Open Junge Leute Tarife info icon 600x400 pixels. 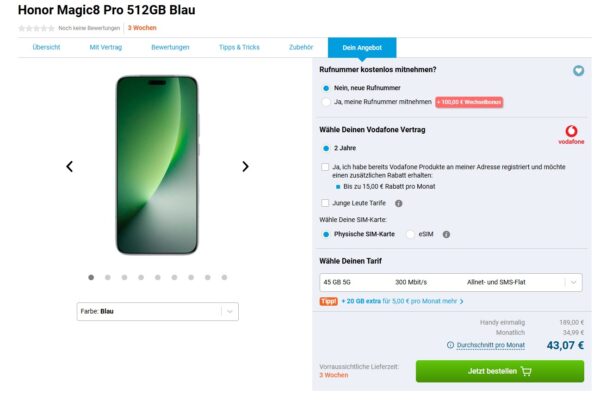click(x=399, y=203)
